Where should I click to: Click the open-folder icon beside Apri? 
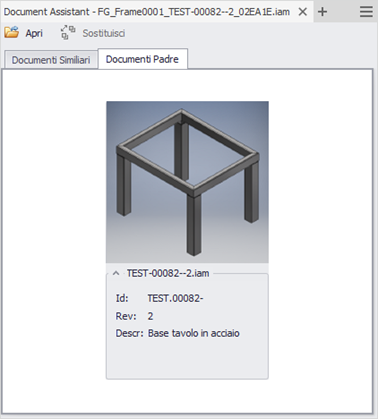click(12, 33)
